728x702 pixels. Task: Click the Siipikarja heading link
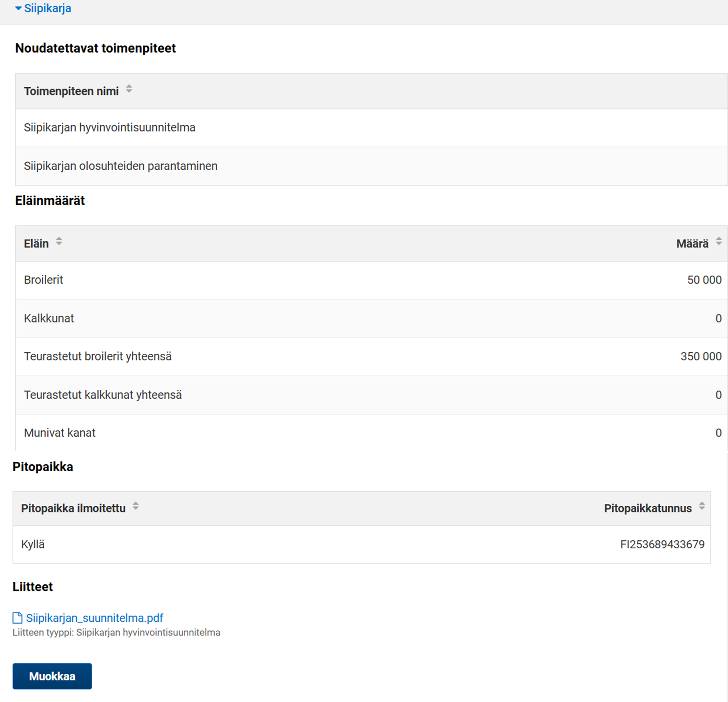(48, 8)
